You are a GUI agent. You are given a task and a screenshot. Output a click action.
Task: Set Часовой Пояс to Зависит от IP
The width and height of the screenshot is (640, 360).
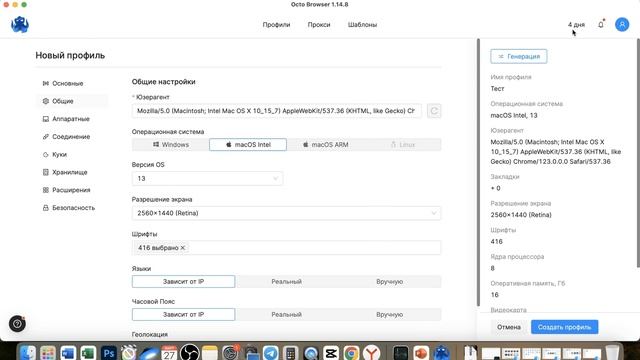[x=183, y=314]
